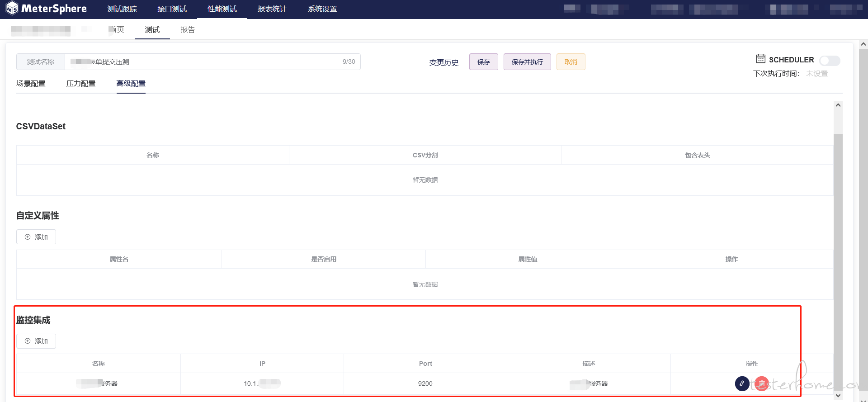Click the 10.1 IP address cell
Screen dimensions: 868x402
(262, 383)
